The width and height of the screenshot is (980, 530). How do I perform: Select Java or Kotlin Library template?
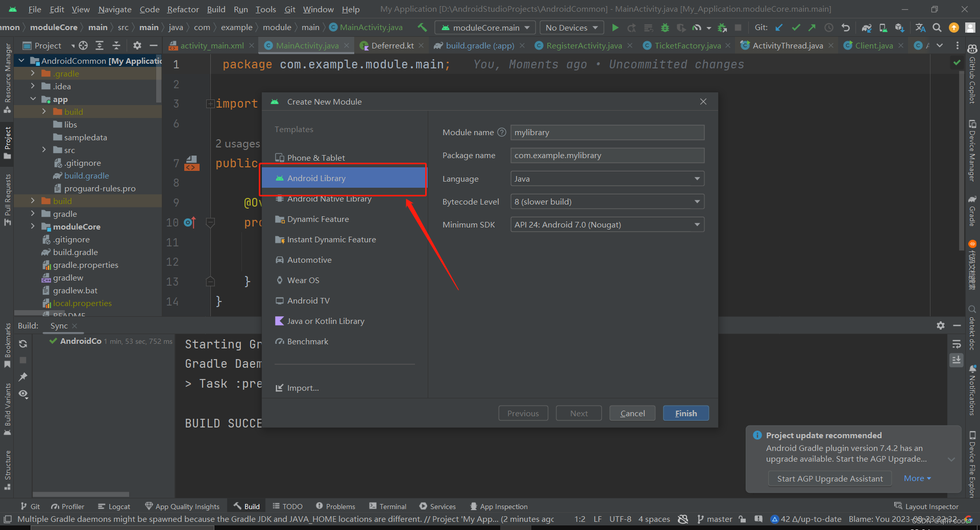pos(344,321)
